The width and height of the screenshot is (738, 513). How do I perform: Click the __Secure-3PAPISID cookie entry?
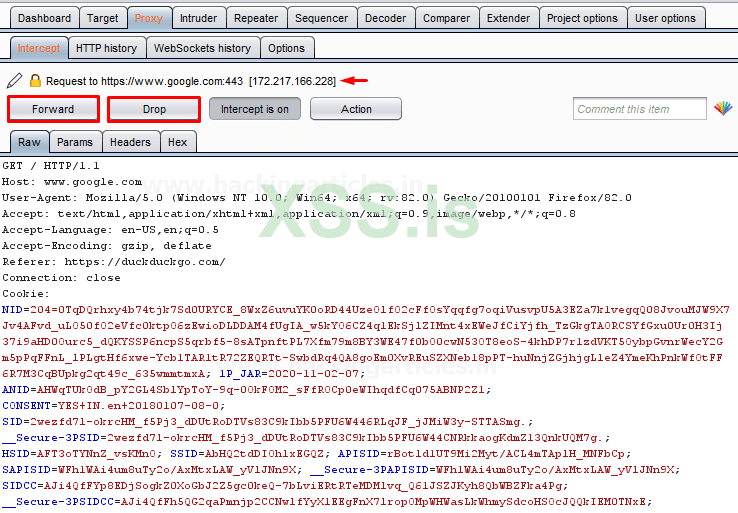[496, 470]
